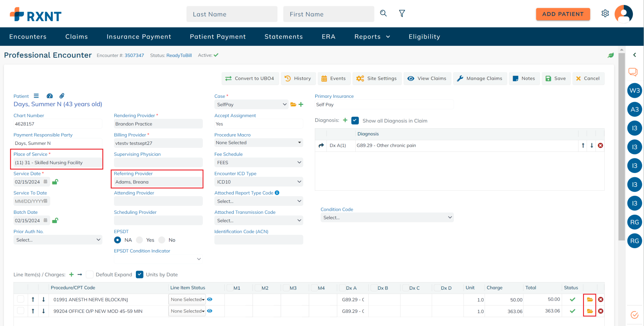Open the chat messages icon in sidebar
This screenshot has width=644, height=326.
[633, 72]
